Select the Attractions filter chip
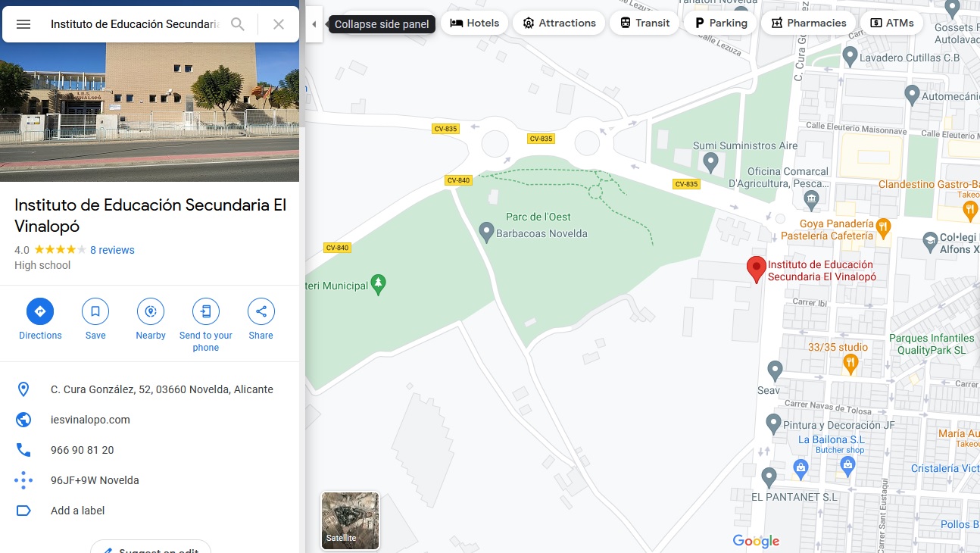The image size is (980, 553). point(559,23)
